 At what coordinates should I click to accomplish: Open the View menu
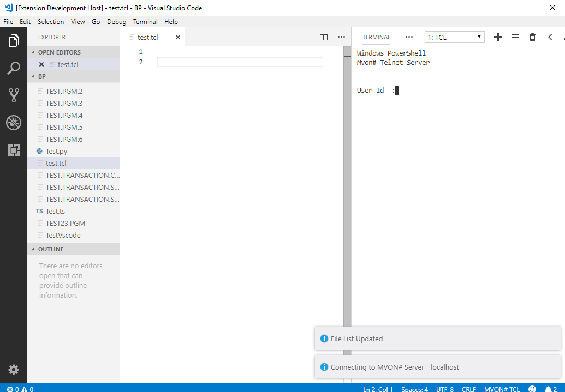pos(78,22)
